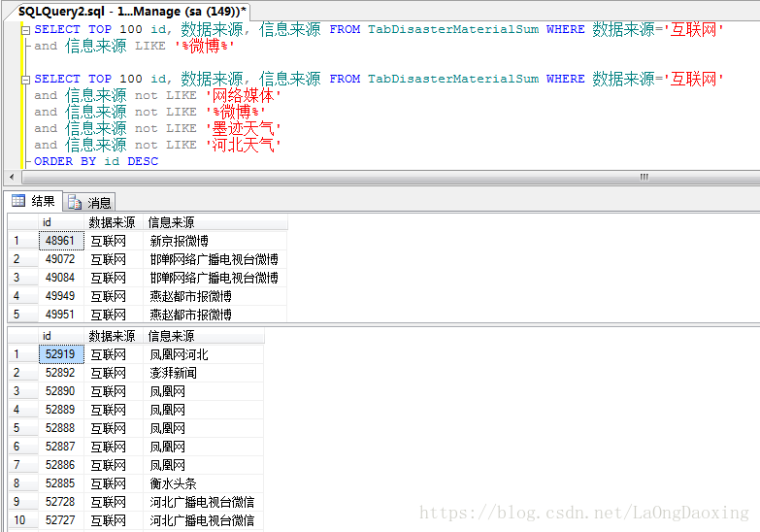Click TabDisasterMaterialSum in the second query

(x=453, y=79)
